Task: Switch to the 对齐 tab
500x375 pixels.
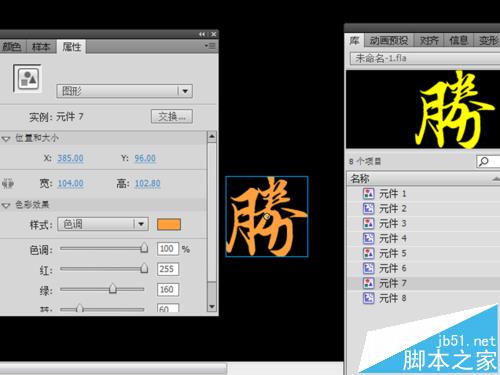Action: tap(429, 41)
